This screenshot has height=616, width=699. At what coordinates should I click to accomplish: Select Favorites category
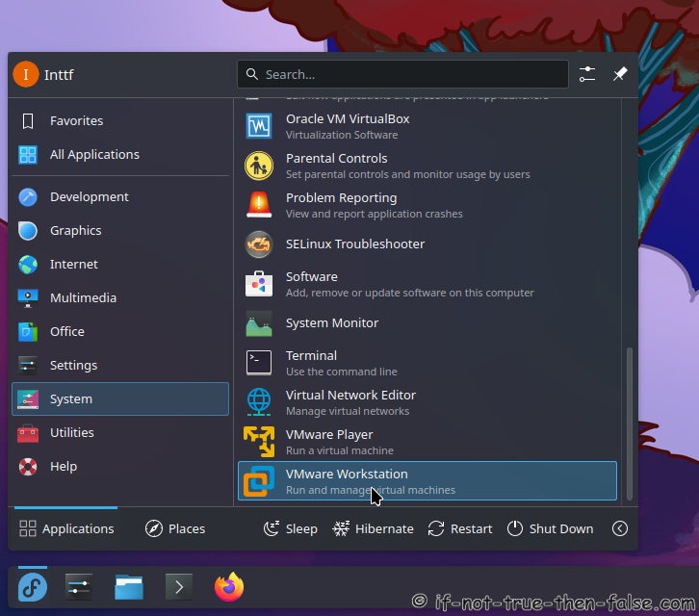pyautogui.click(x=120, y=120)
